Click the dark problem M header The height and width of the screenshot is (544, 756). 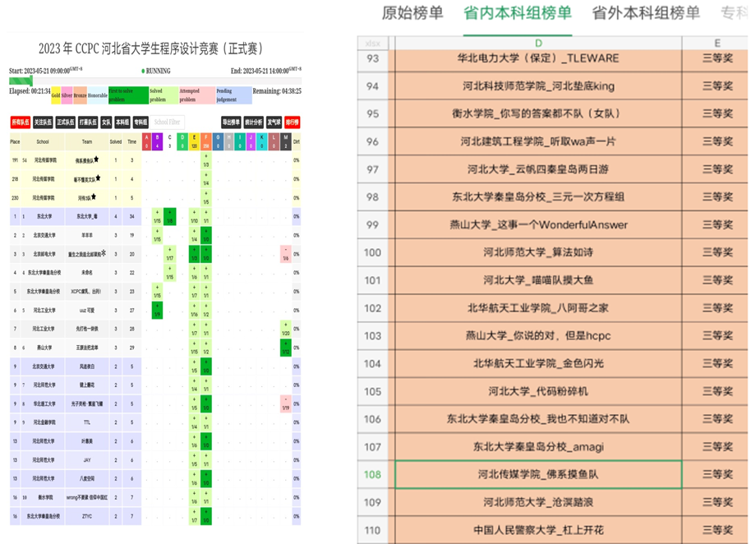click(x=286, y=142)
